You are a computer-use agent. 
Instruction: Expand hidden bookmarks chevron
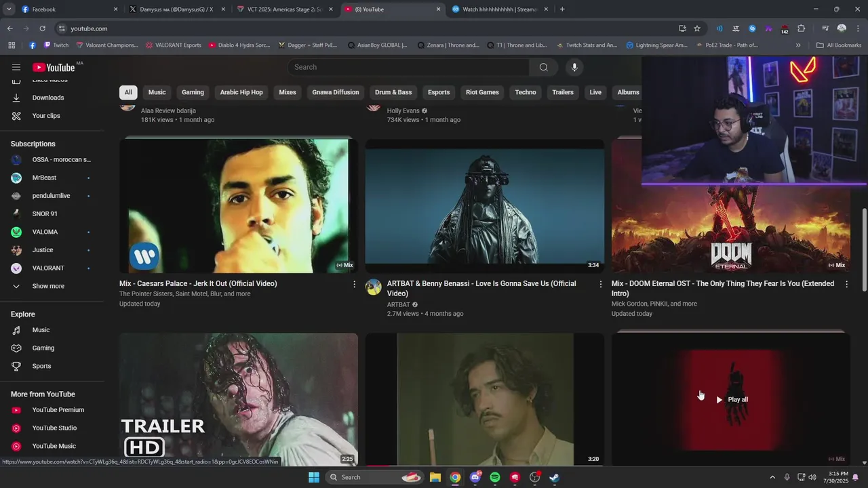pyautogui.click(x=798, y=45)
